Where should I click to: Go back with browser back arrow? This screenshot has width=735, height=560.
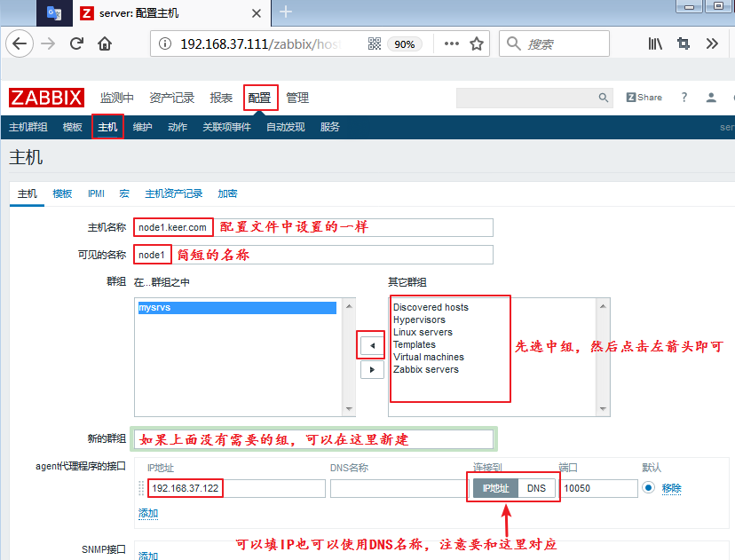tap(20, 43)
